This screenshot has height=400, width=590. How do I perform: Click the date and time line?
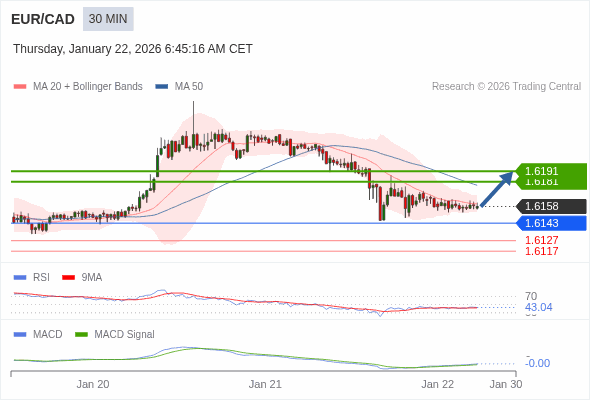click(x=133, y=49)
